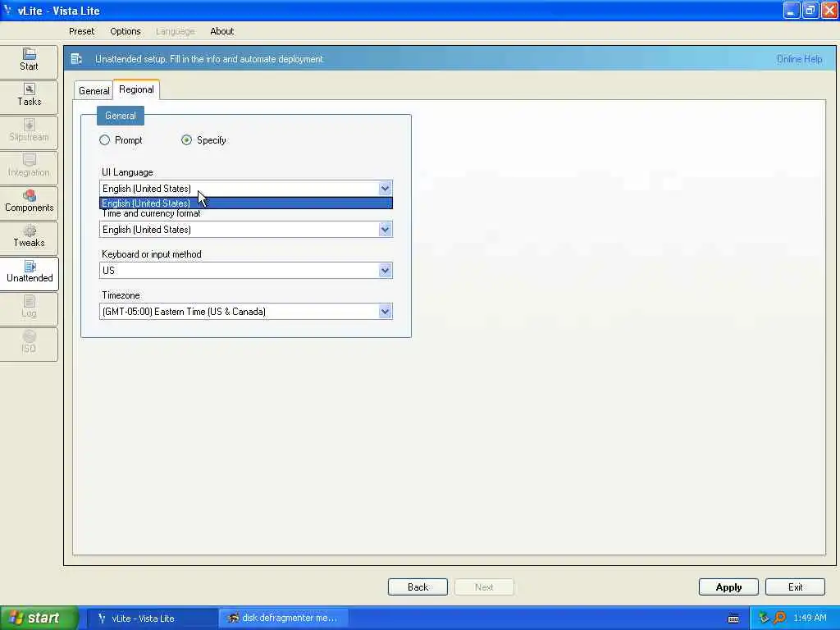Click the unattended setup header icon
The height and width of the screenshot is (630, 840).
(76, 59)
